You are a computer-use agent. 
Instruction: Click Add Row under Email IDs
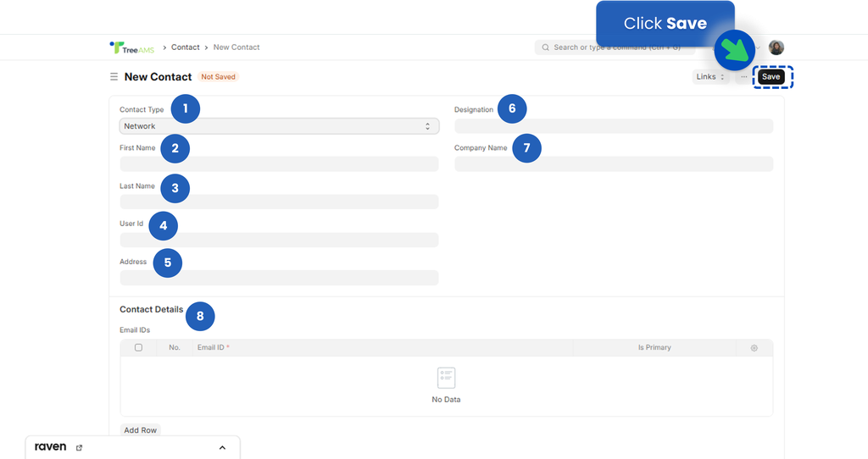tap(141, 430)
